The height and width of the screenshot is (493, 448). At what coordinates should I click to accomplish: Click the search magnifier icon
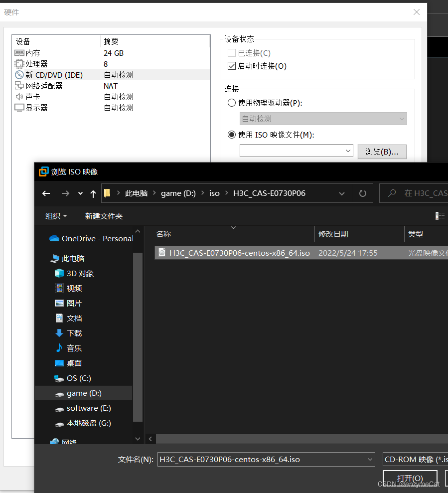click(392, 193)
